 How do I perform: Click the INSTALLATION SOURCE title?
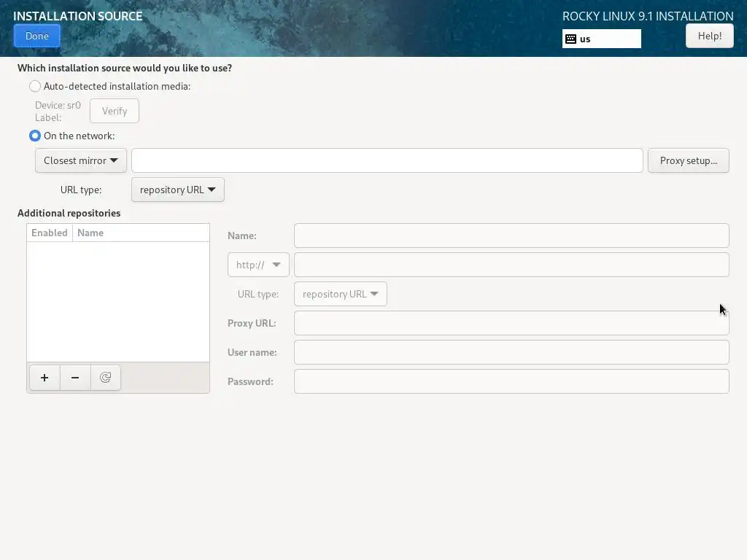(x=77, y=16)
